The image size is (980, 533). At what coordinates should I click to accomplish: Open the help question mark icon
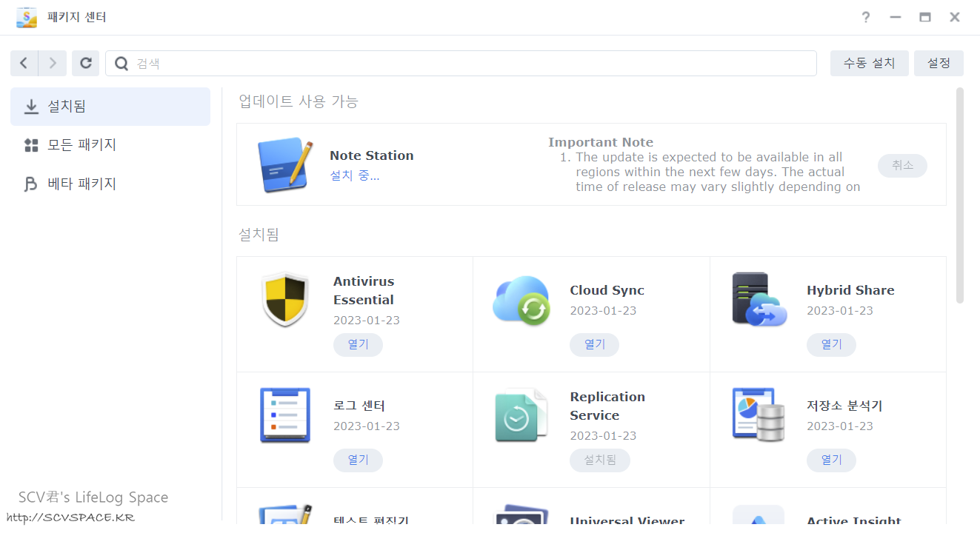[x=866, y=17]
